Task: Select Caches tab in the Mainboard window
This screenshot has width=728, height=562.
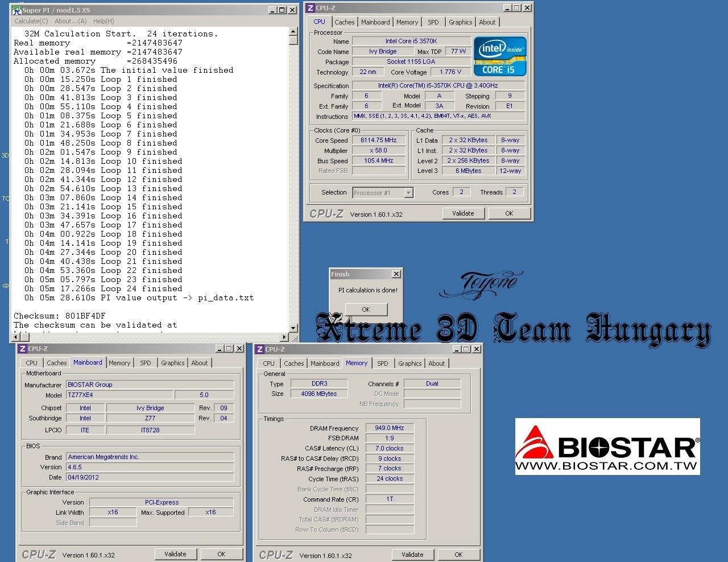Action: pyautogui.click(x=56, y=363)
